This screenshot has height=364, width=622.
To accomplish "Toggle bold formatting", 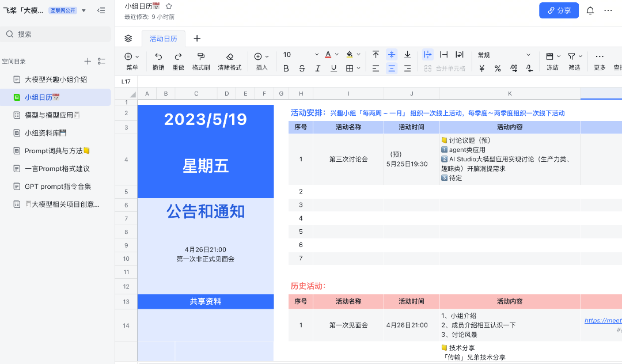I will 286,69.
